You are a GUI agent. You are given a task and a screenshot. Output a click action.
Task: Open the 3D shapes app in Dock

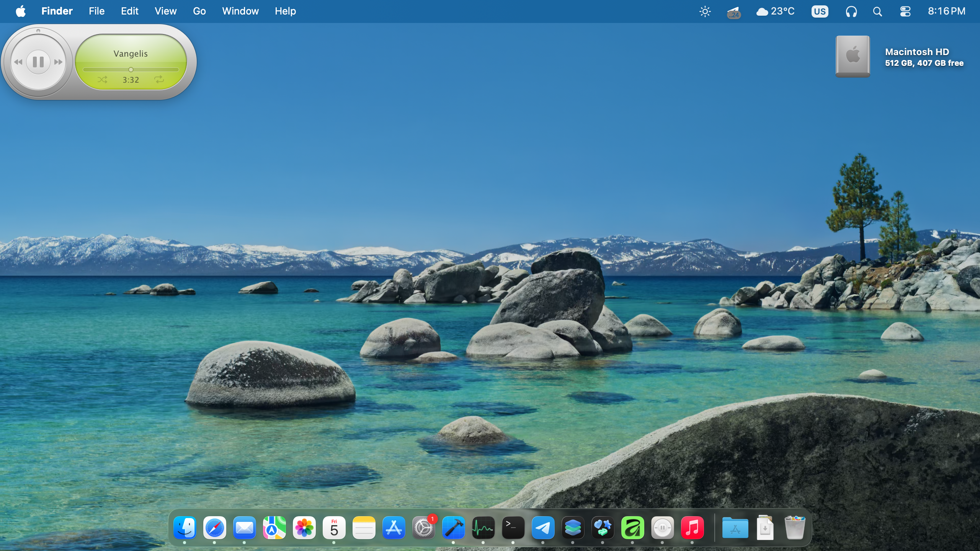[603, 528]
